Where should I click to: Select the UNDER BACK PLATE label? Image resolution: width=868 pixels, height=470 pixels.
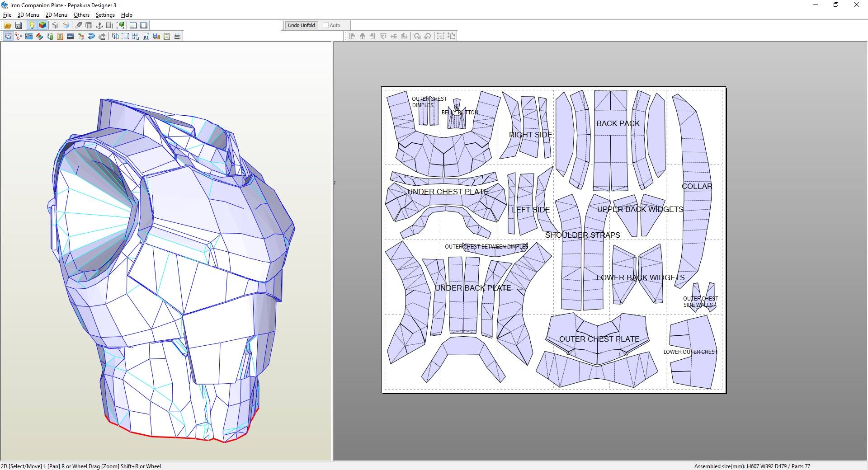click(x=473, y=288)
